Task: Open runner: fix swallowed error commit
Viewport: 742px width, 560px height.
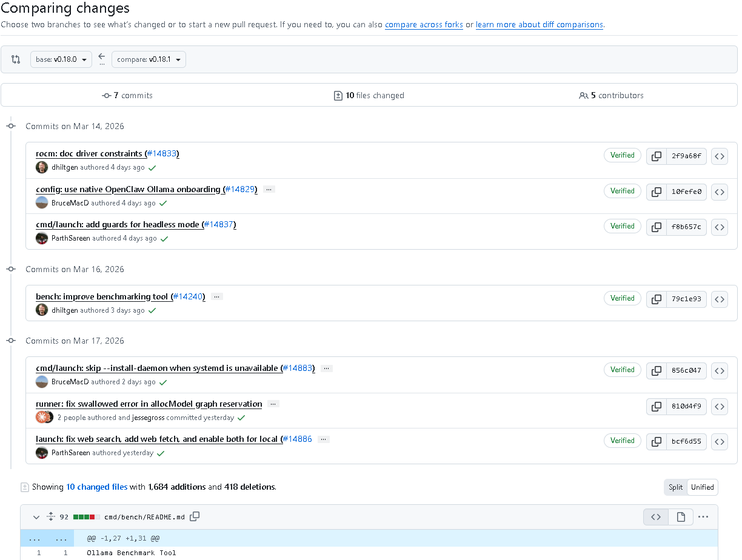Action: click(x=149, y=404)
